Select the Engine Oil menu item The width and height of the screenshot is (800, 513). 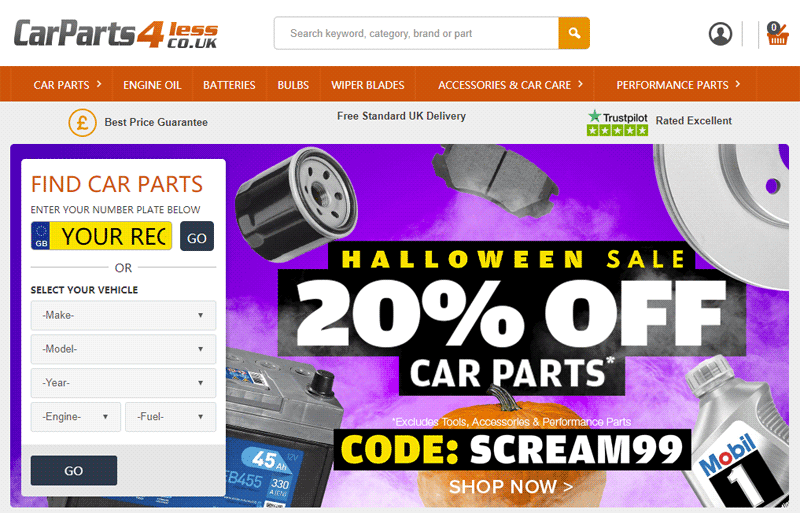[152, 85]
